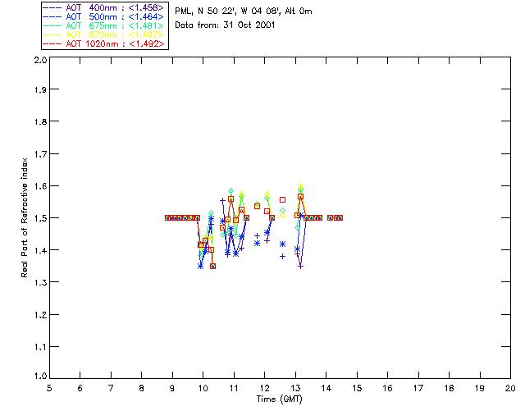Select the 'Data from: 31 Oct 2001' line
Screen dimensions: 525x420
(225, 25)
